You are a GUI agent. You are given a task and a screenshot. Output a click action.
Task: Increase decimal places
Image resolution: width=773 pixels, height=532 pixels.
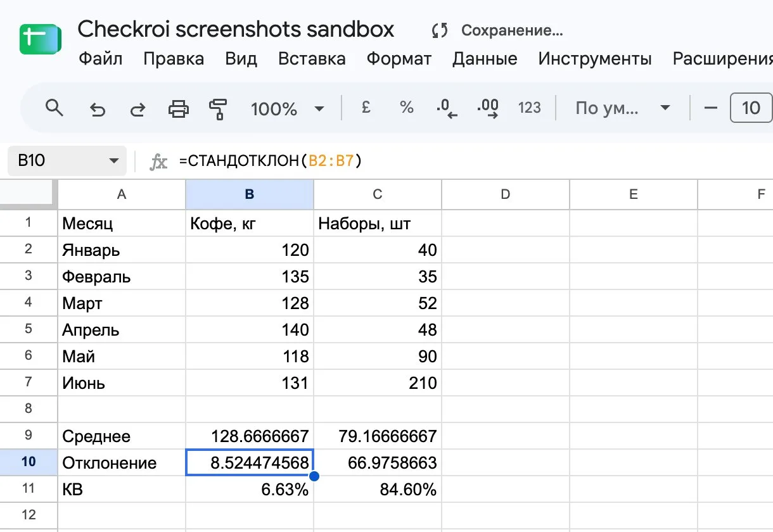click(x=488, y=108)
